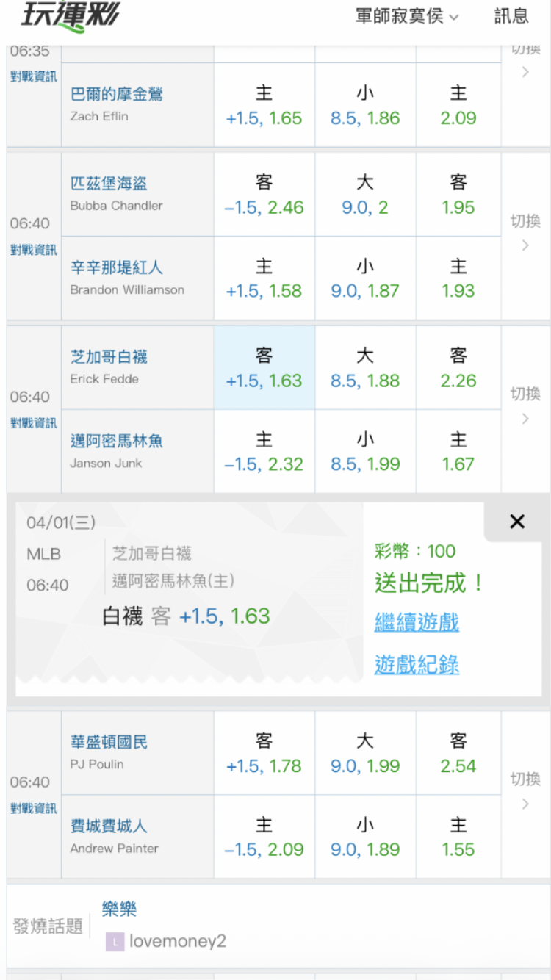Open the 訊息 messages menu
551x980 pixels.
511,16
